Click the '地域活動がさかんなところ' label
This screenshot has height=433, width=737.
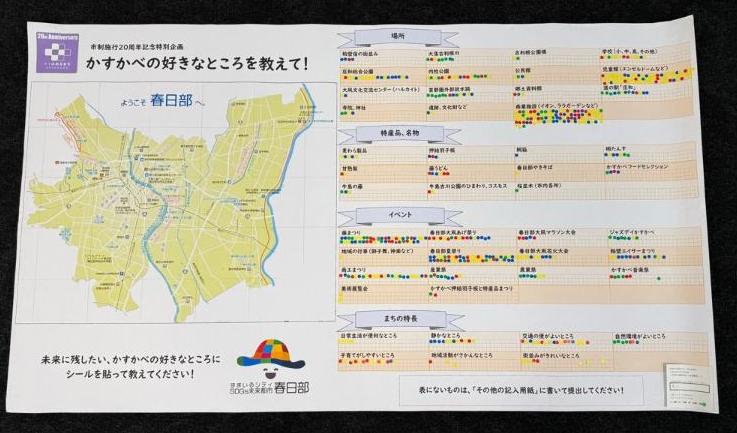[x=462, y=356]
